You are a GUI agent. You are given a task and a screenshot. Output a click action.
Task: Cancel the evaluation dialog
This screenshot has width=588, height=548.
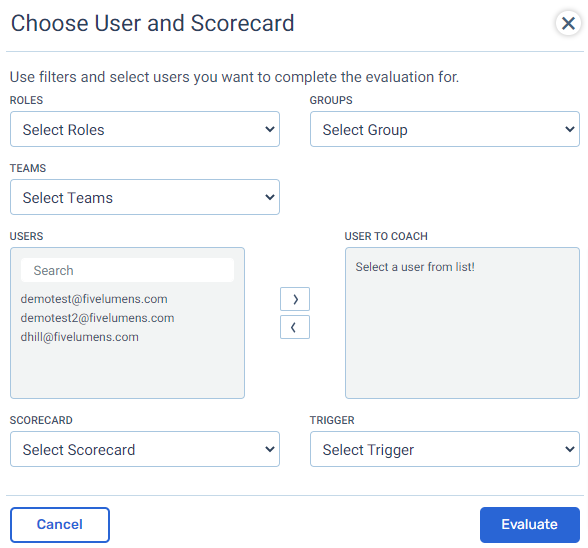pyautogui.click(x=60, y=525)
